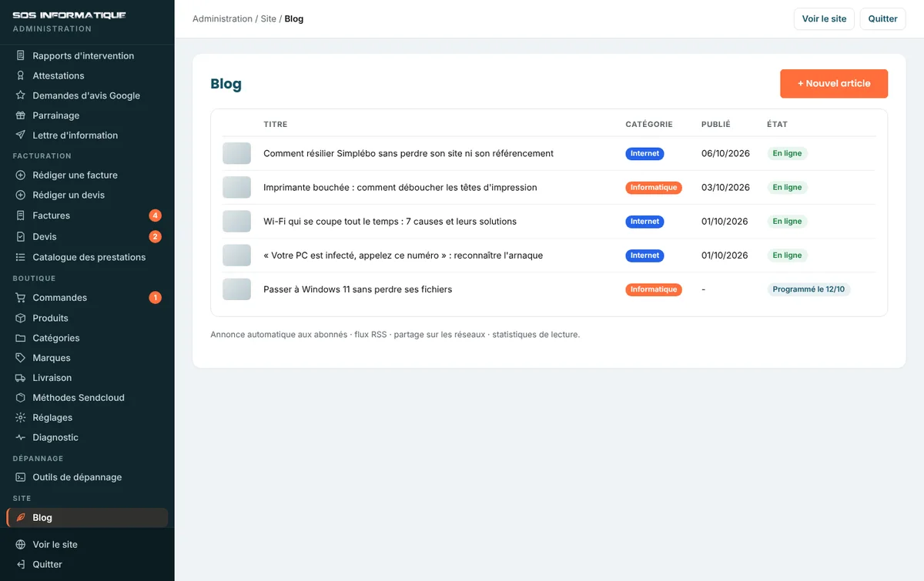Click the En ligne status dated 06/10/2026
The image size is (924, 581).
787,153
